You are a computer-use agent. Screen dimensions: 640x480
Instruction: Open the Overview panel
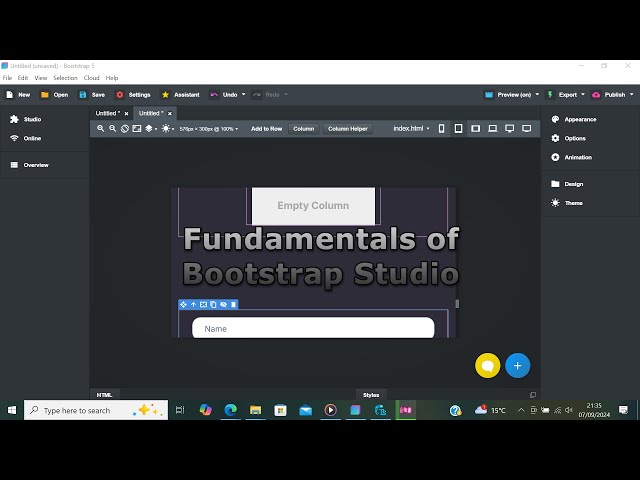click(29, 165)
